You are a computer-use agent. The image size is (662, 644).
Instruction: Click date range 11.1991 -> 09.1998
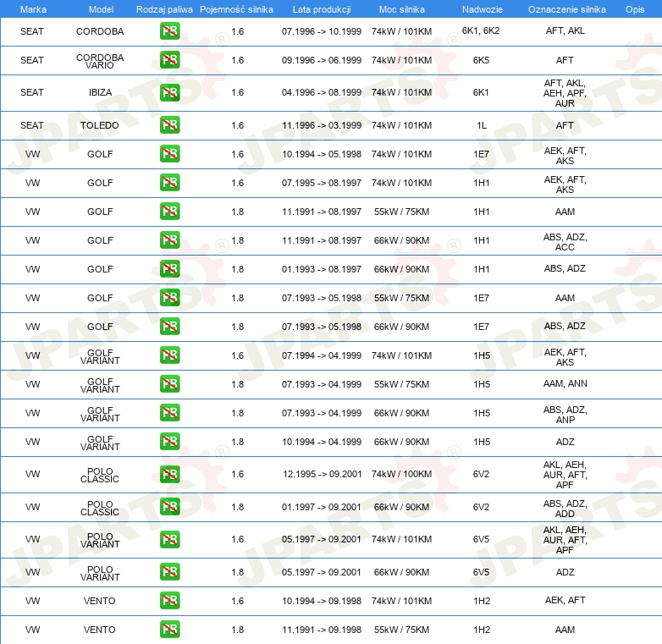click(x=322, y=630)
